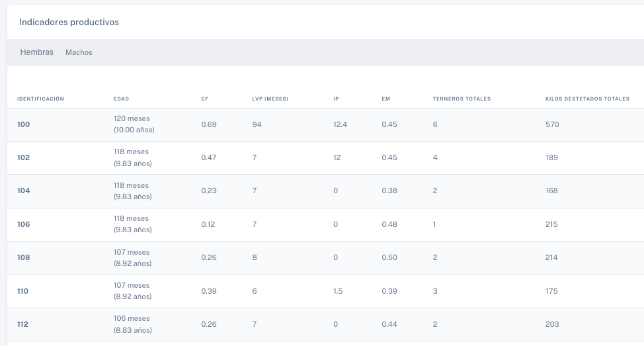Click the EDAD column header
The height and width of the screenshot is (346, 644).
[121, 99]
